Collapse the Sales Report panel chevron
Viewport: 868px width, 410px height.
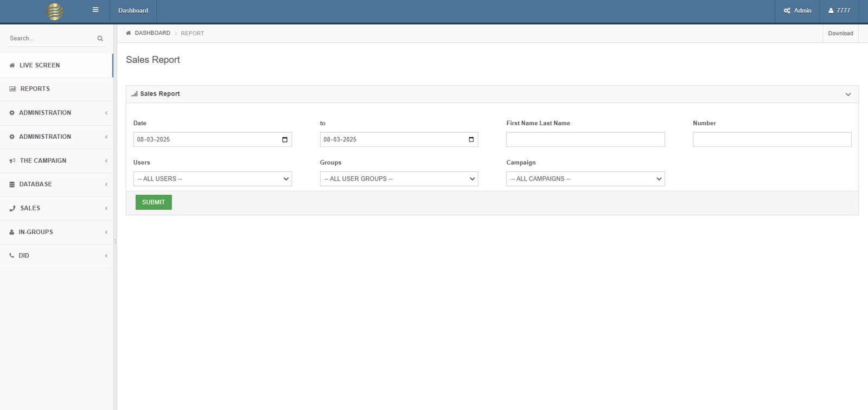click(848, 94)
